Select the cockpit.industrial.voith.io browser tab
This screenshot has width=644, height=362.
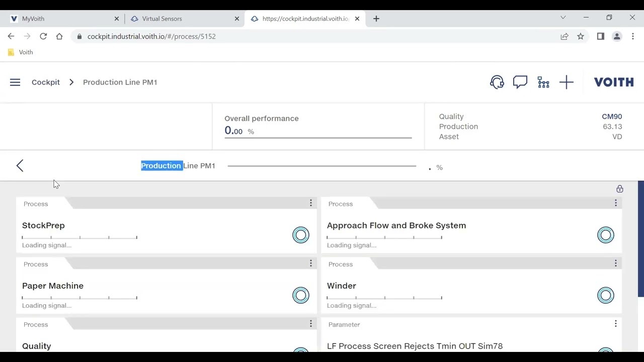pos(305,19)
